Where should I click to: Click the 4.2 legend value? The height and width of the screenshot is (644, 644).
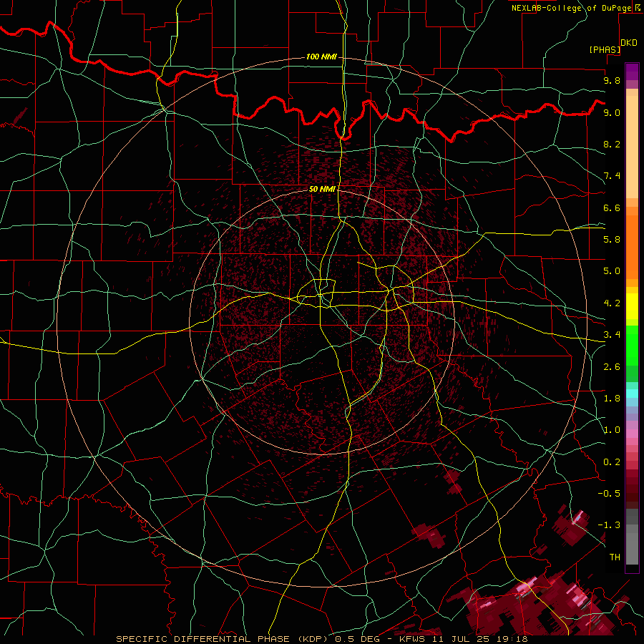(612, 303)
